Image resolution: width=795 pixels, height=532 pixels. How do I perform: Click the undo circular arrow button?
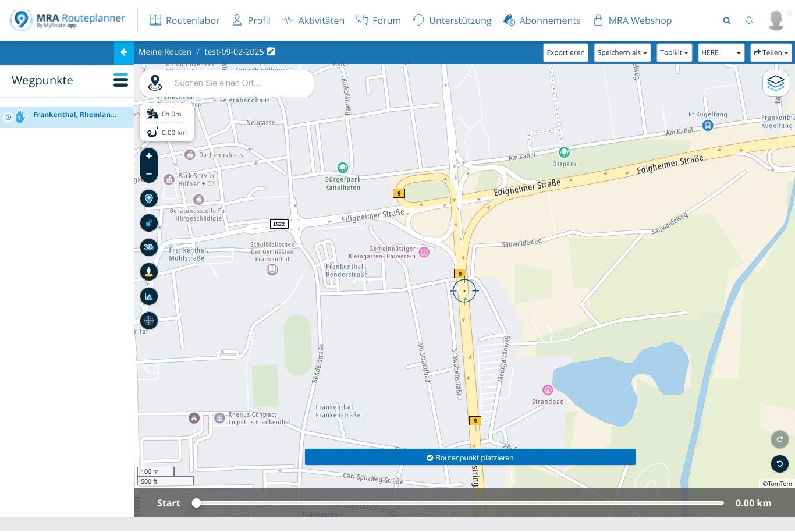779,464
